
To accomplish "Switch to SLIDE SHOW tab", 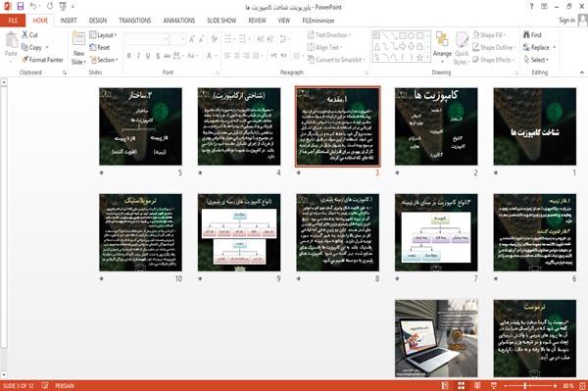I will tap(221, 21).
